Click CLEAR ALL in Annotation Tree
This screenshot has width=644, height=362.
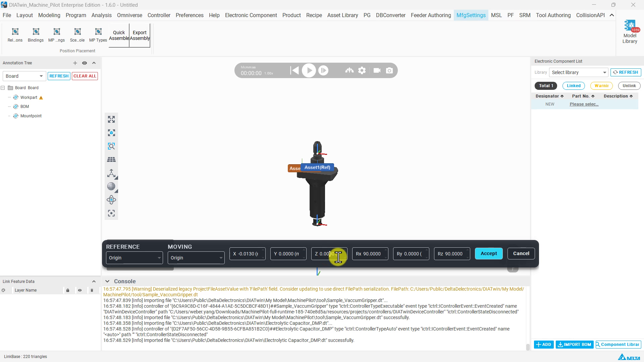point(85,76)
